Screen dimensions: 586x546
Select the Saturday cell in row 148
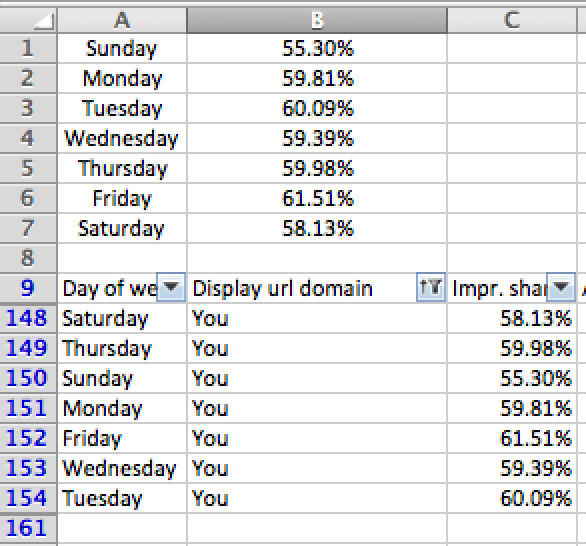click(x=122, y=318)
